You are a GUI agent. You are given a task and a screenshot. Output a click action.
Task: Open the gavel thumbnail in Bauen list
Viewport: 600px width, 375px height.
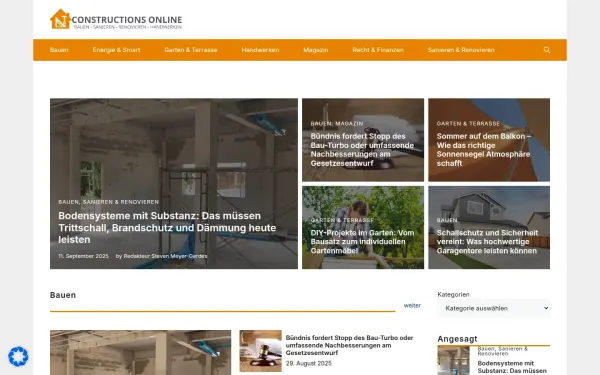coord(261,351)
